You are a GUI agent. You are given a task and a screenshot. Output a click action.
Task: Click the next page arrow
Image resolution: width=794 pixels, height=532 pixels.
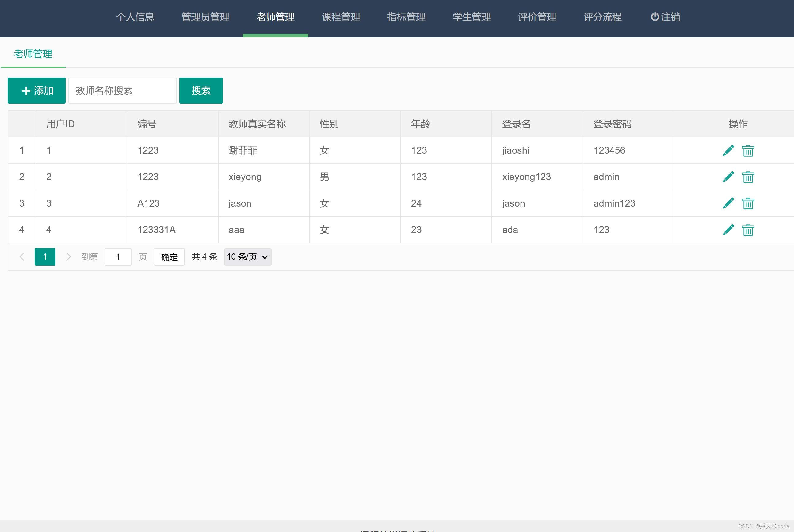tap(69, 257)
